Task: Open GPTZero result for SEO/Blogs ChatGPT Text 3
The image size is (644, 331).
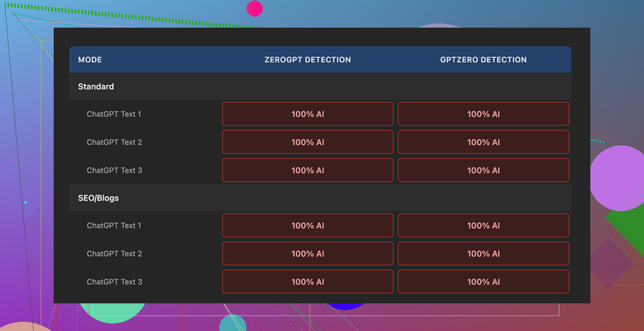Action: pyautogui.click(x=483, y=282)
